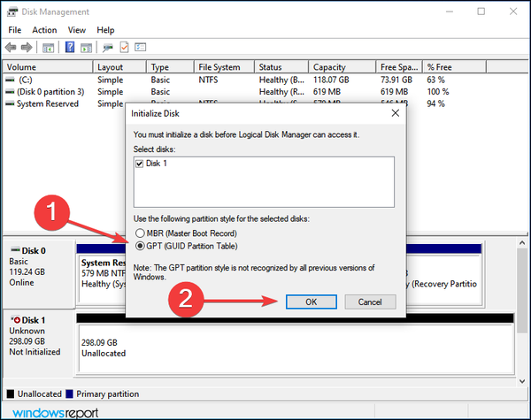The height and width of the screenshot is (420, 531).
Task: Close the Initialize Disk dialog with X
Action: click(396, 113)
